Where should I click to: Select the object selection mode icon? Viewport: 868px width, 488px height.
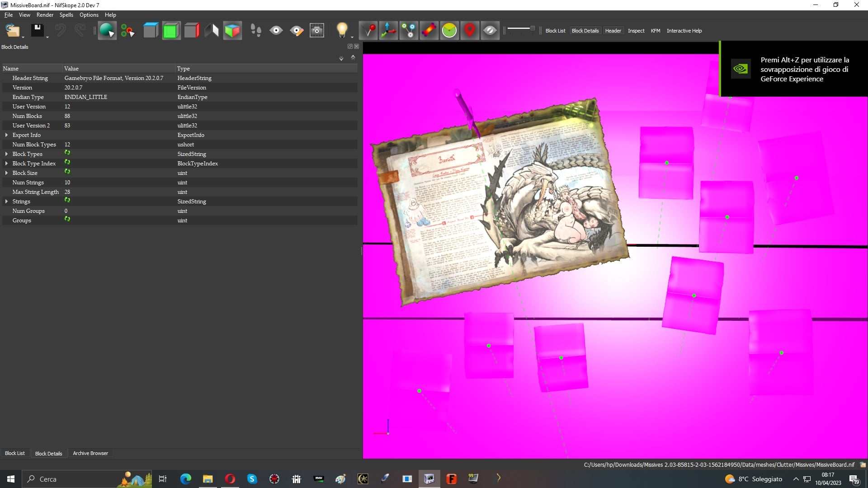107,31
